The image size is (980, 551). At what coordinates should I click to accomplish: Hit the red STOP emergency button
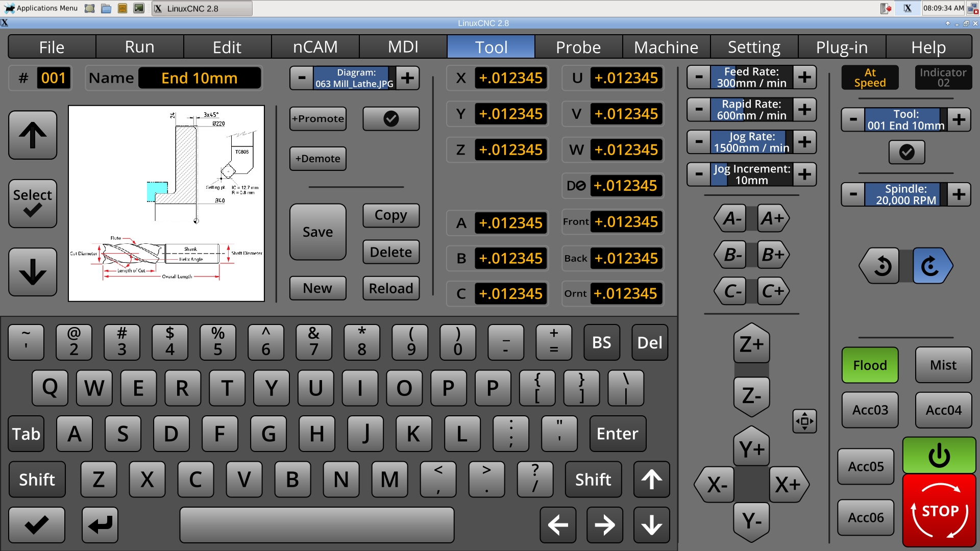(939, 511)
